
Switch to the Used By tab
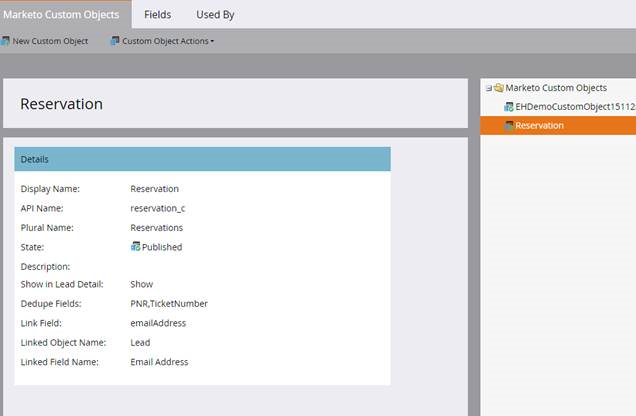pyautogui.click(x=215, y=15)
